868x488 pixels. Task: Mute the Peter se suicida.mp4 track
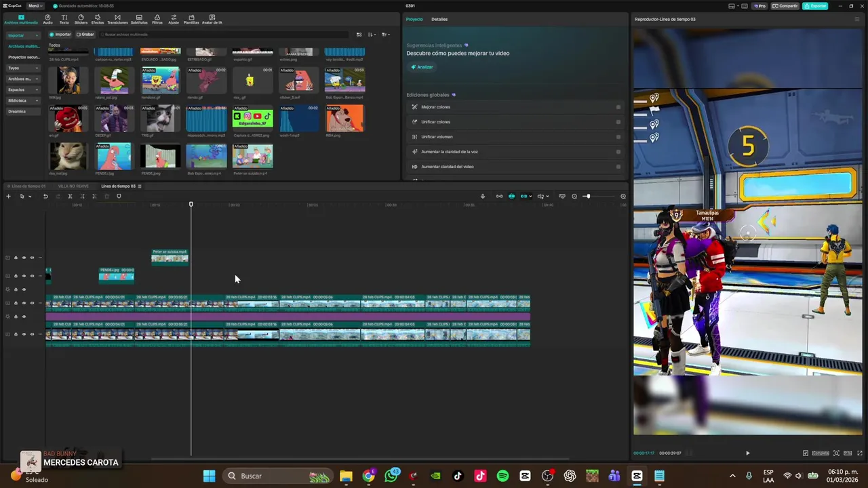[32, 258]
